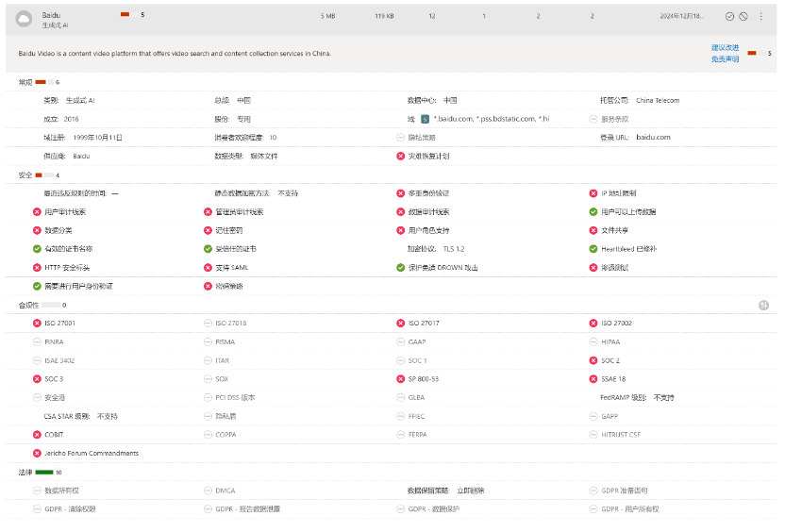
Task: Click the 5 MB traffic value
Action: point(328,16)
